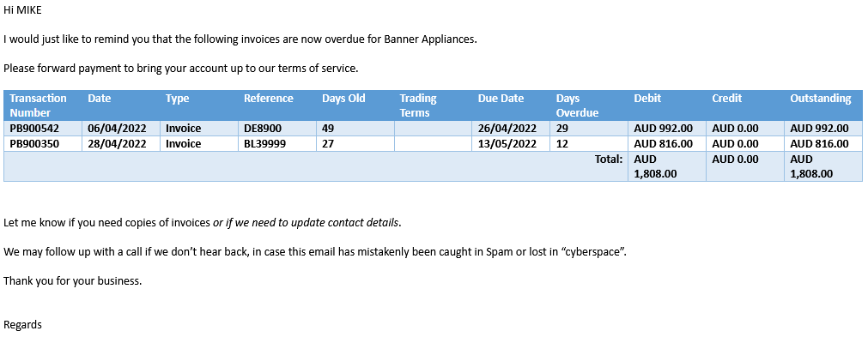The width and height of the screenshot is (868, 337).
Task: Click the Transaction Number column header
Action: point(38,105)
